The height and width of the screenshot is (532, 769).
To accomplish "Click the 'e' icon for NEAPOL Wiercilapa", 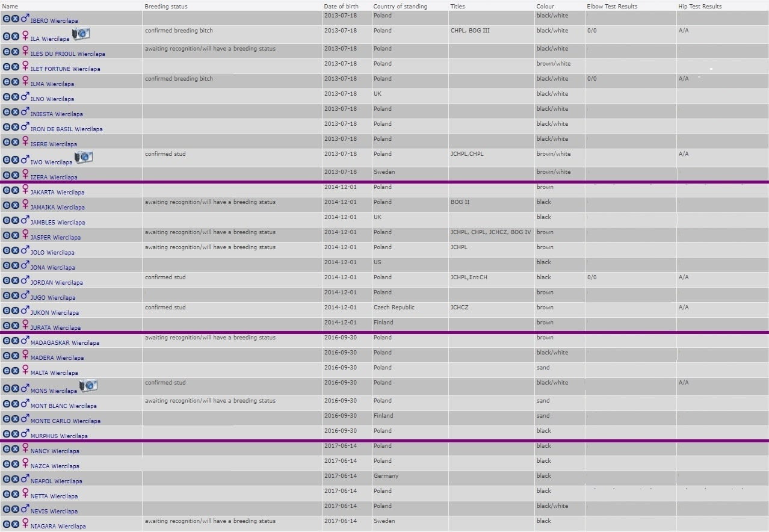I will pos(7,478).
